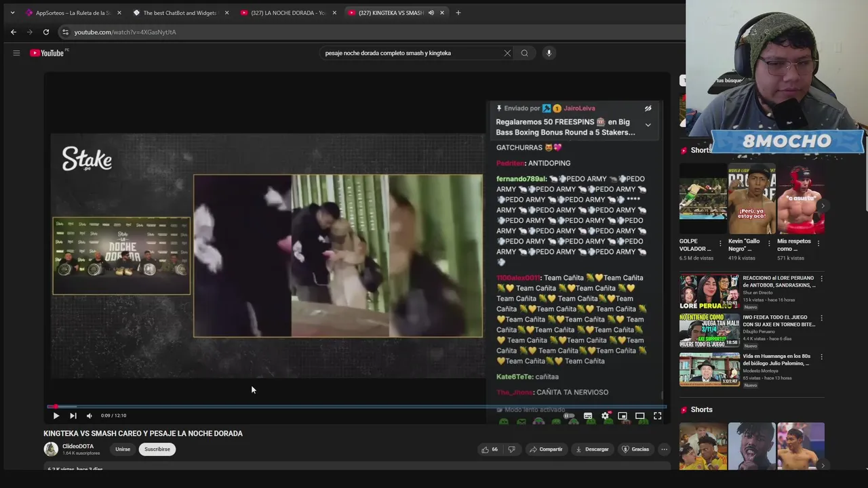Go back with browser back arrow
The width and height of the screenshot is (868, 488).
coord(13,32)
